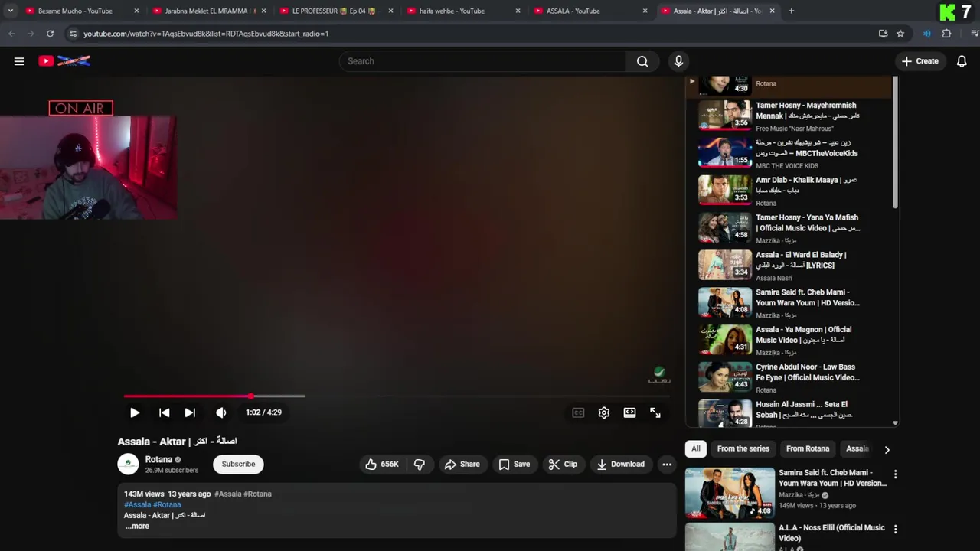Viewport: 980px width, 551px height.
Task: Like the video with 656K likes
Action: (382, 464)
